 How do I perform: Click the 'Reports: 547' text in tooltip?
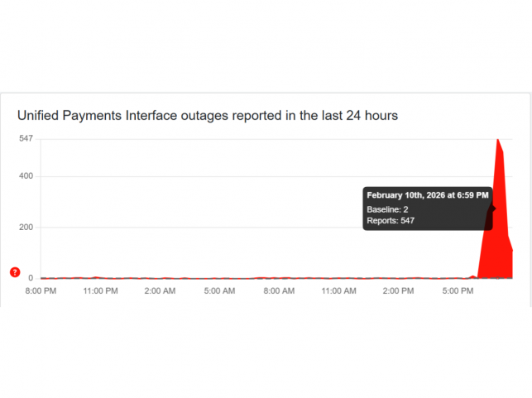click(391, 221)
